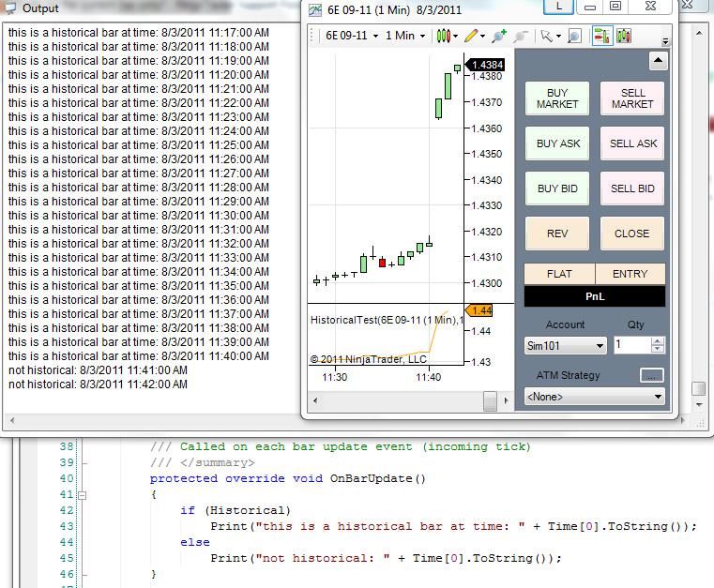Screen dimensions: 714x588
Task: Click the zoom out magnifier icon
Action: 520,36
